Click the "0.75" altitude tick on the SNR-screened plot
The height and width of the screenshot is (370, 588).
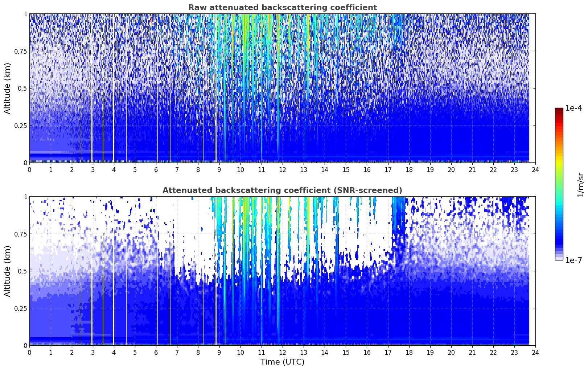click(x=21, y=234)
